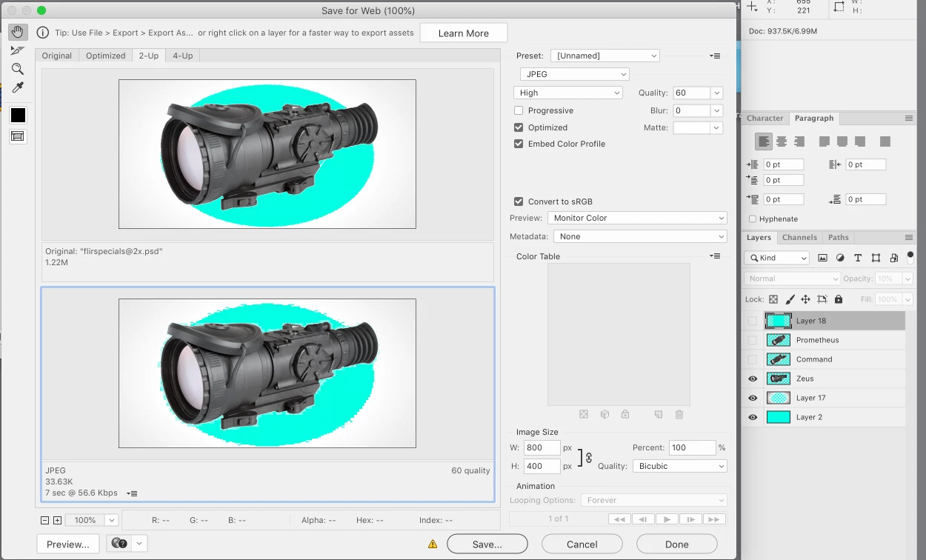Click the Percent input field
The height and width of the screenshot is (560, 926).
[692, 447]
